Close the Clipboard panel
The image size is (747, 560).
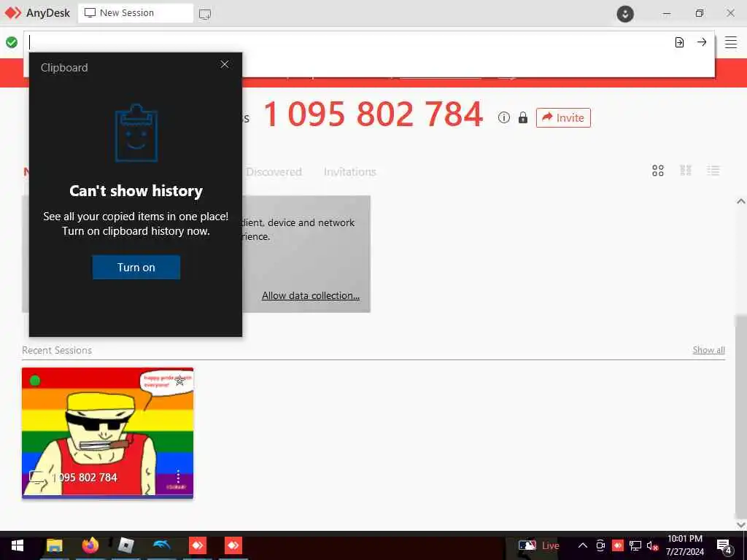pyautogui.click(x=225, y=64)
